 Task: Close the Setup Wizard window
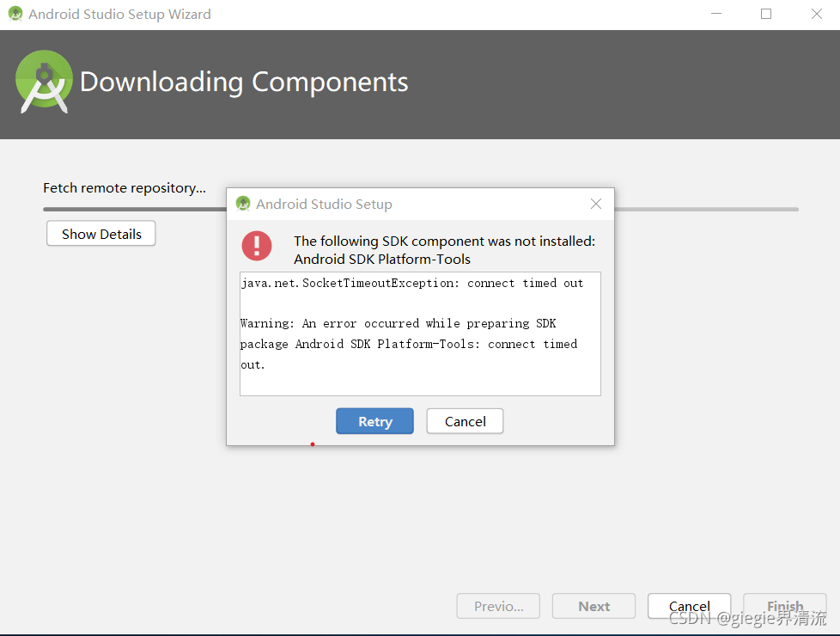(x=817, y=14)
